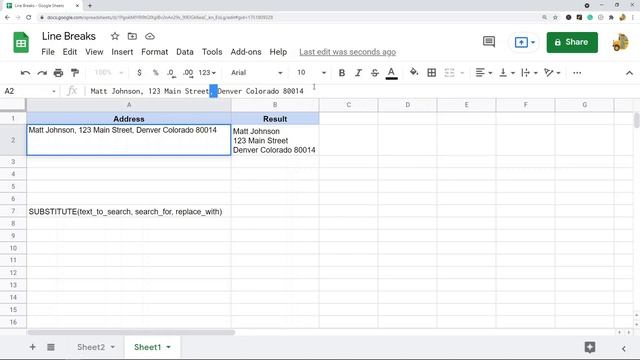
Task: Select the Address header cell
Action: 129,119
